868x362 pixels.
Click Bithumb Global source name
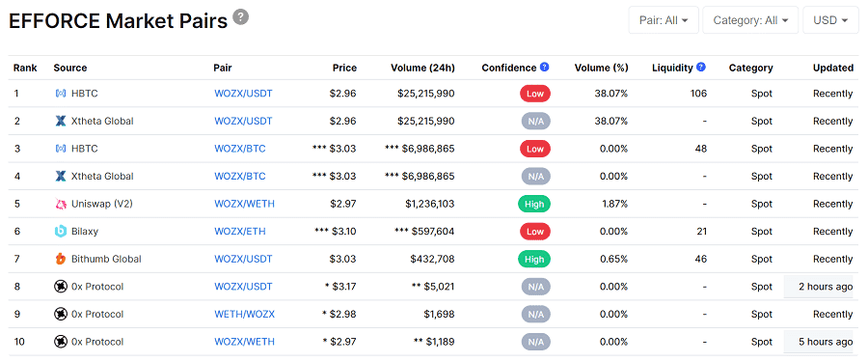click(106, 259)
